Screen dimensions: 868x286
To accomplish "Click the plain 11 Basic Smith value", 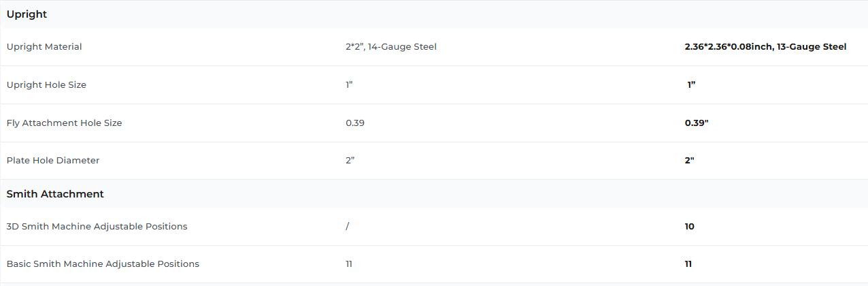I will (x=349, y=264).
